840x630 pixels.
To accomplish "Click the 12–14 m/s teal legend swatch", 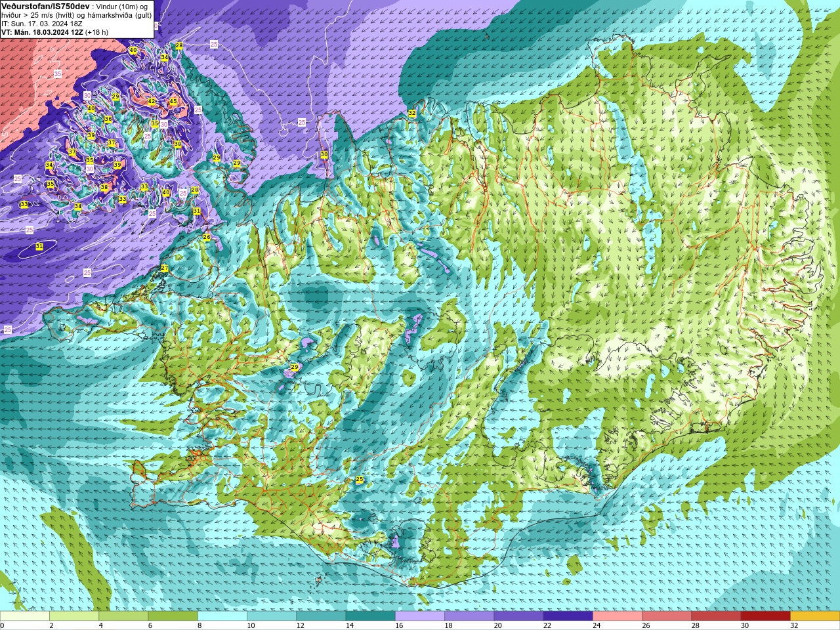I will [x=321, y=616].
